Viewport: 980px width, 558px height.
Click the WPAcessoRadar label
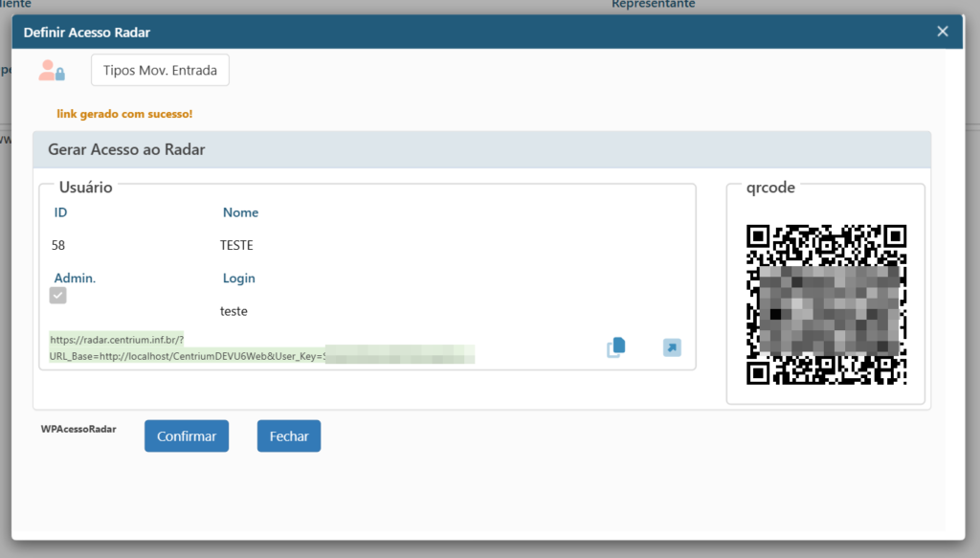(78, 430)
